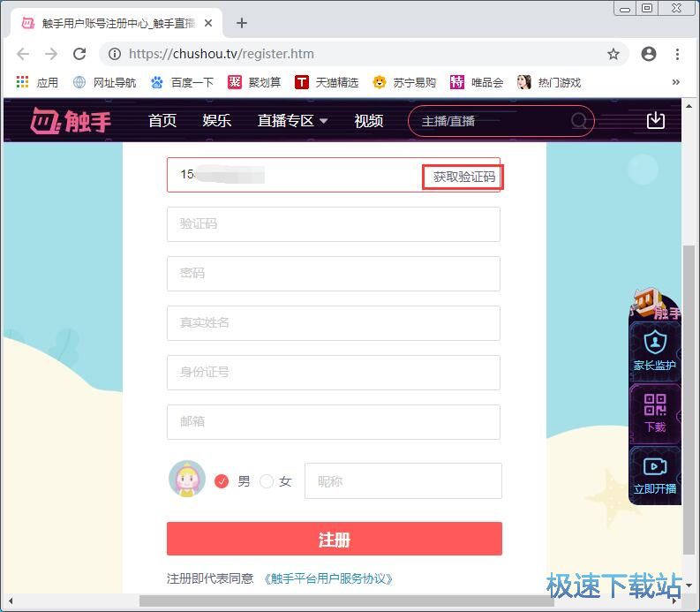The height and width of the screenshot is (612, 700).
Task: Go to the 视频 nav item
Action: click(368, 121)
